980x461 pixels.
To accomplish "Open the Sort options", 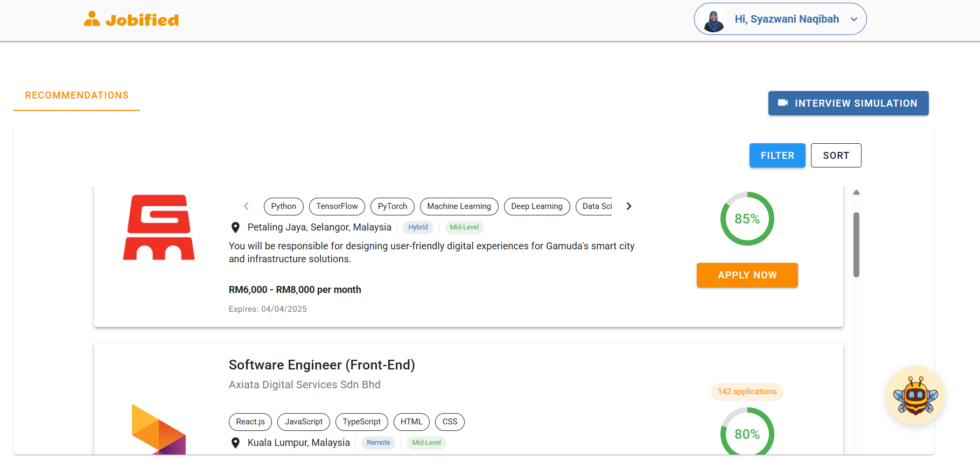I will pos(836,156).
